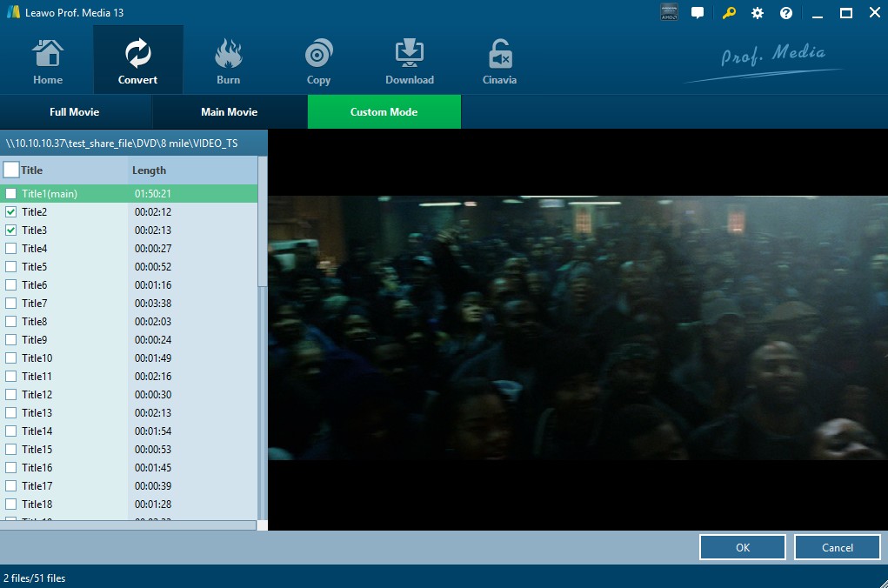The height and width of the screenshot is (588, 888).
Task: Return to the Home screen
Action: coord(47,59)
